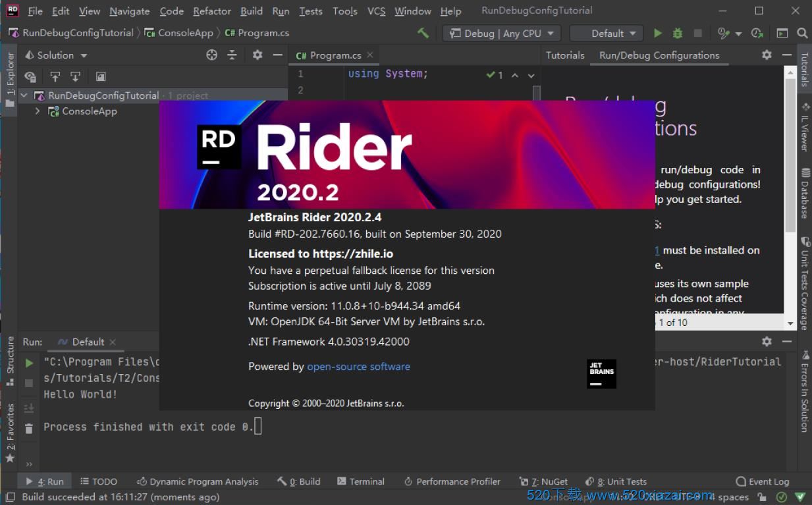Toggle tool window bars icon in status bar corner
812x505 pixels.
point(9,497)
